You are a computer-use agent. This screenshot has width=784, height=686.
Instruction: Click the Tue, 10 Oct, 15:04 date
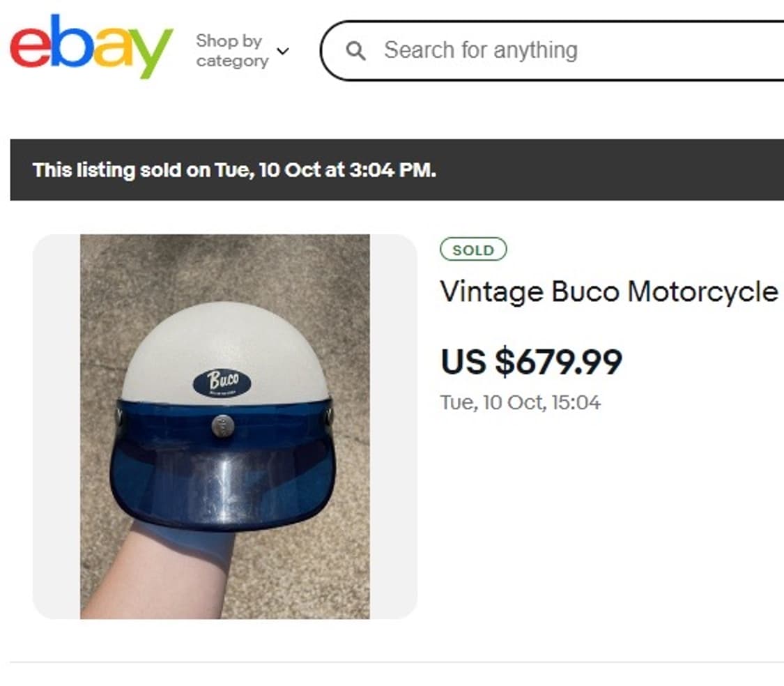click(520, 402)
